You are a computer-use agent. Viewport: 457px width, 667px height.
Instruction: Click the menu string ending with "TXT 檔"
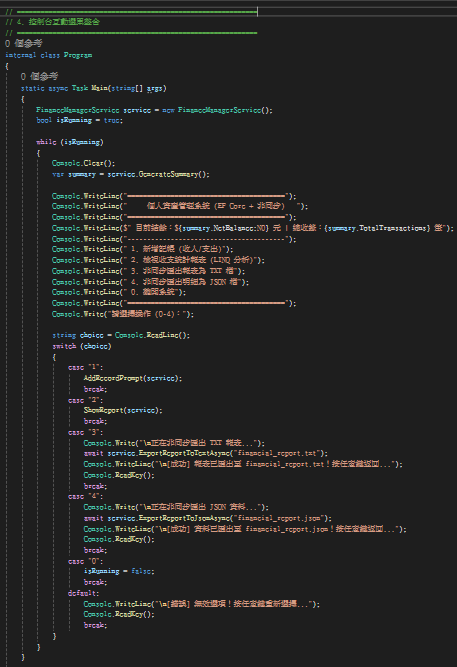point(181,271)
